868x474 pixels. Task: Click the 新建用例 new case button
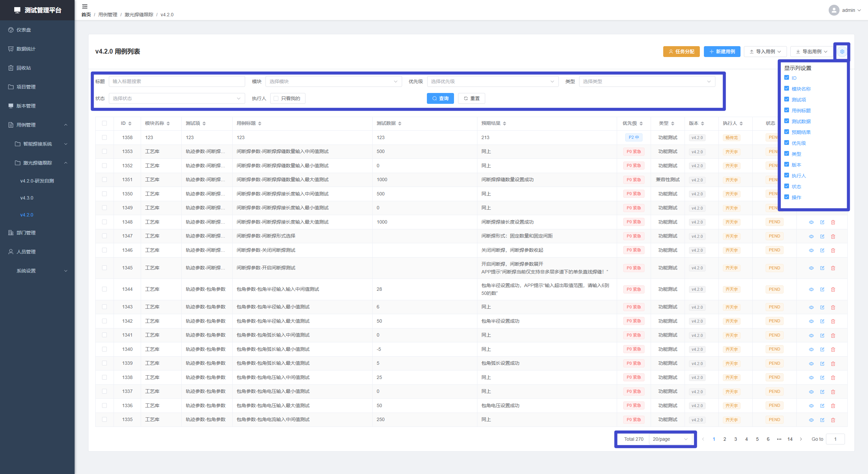pyautogui.click(x=722, y=52)
